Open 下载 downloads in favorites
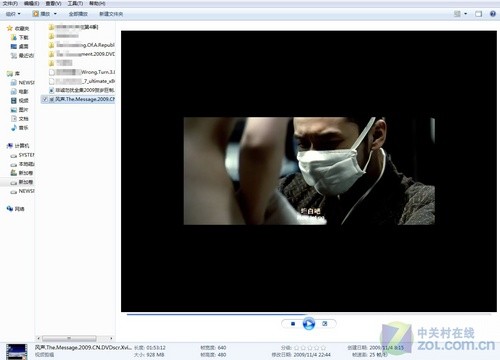The height and width of the screenshot is (360, 500). [20, 37]
